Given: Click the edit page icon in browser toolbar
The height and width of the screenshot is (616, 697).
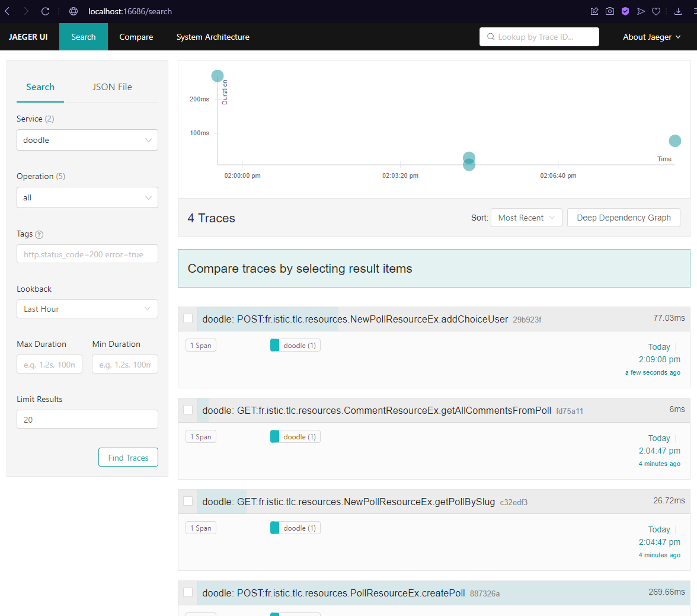Looking at the screenshot, I should [x=594, y=11].
